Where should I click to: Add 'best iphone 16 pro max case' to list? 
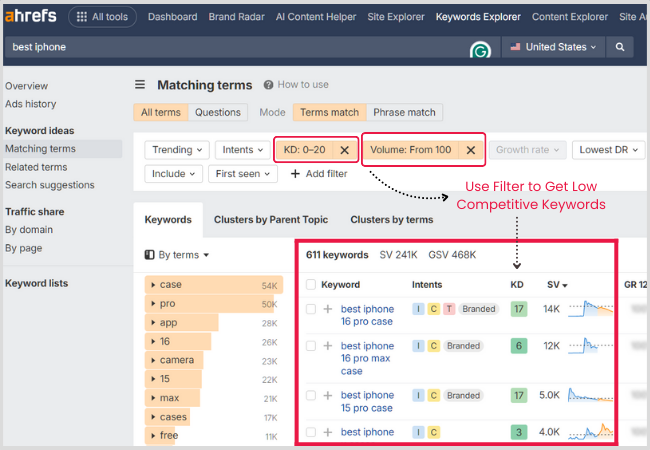pyautogui.click(x=327, y=346)
